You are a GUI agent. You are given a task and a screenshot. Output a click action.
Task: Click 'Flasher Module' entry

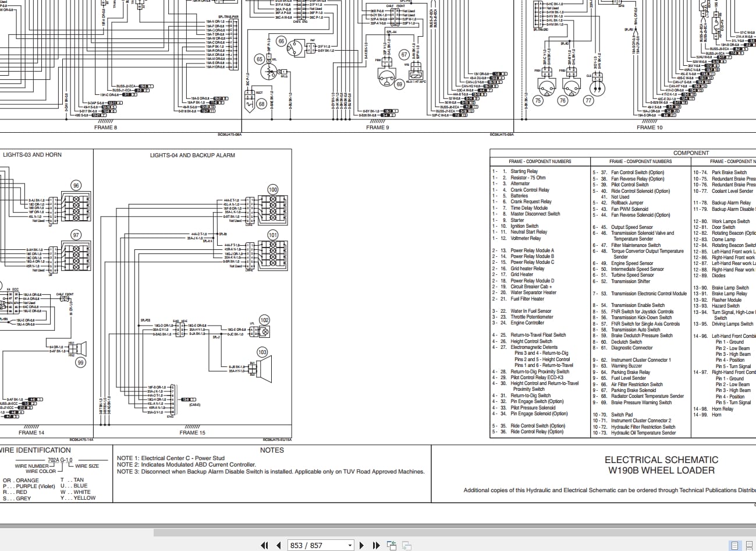click(x=727, y=300)
